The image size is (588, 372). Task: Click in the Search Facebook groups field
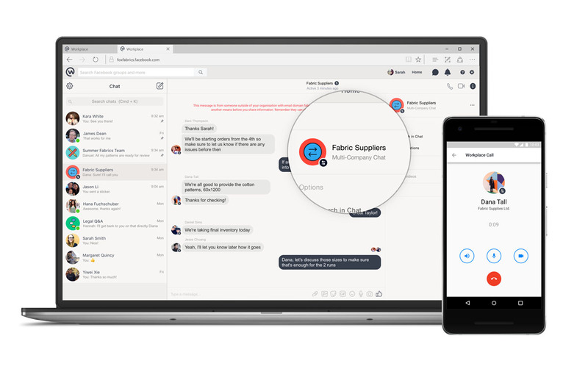tap(136, 72)
